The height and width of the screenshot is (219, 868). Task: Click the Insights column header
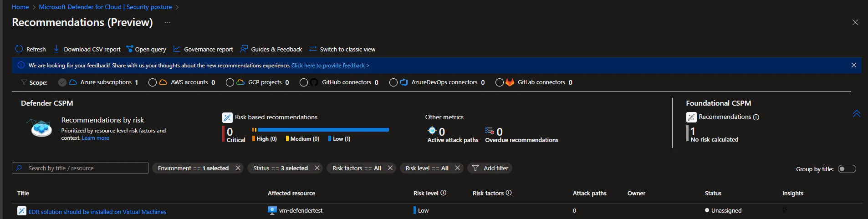(793, 193)
